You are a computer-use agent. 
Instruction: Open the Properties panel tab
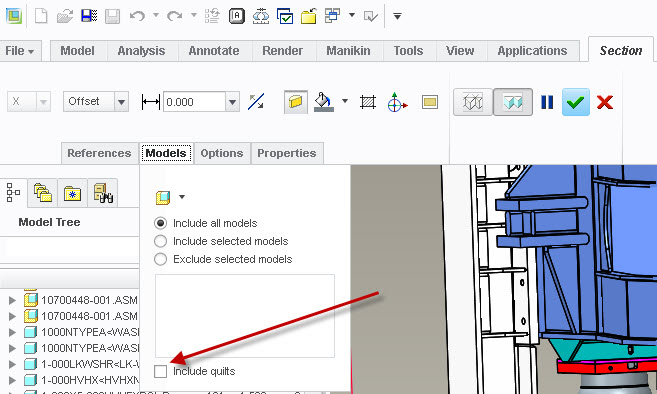click(287, 153)
